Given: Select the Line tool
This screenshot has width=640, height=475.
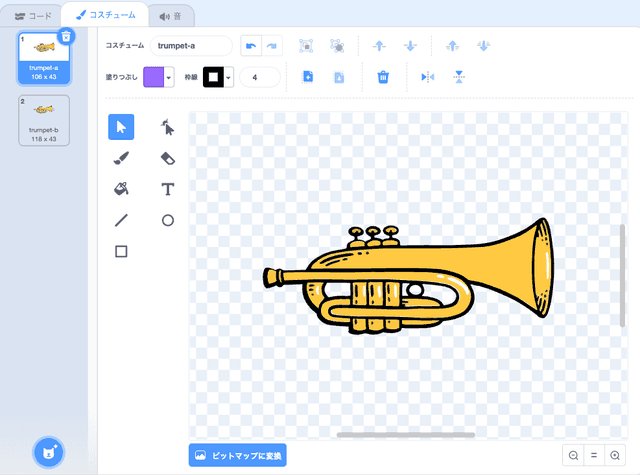Looking at the screenshot, I should 121,220.
